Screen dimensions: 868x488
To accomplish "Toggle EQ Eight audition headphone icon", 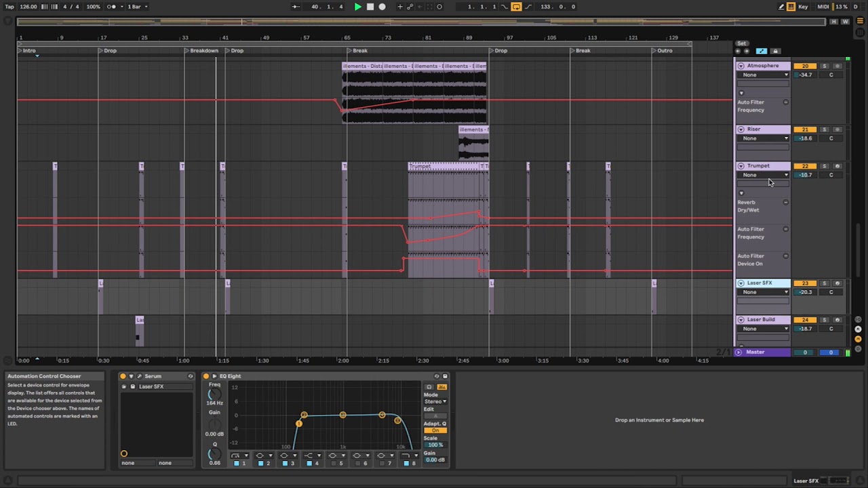I will [429, 387].
